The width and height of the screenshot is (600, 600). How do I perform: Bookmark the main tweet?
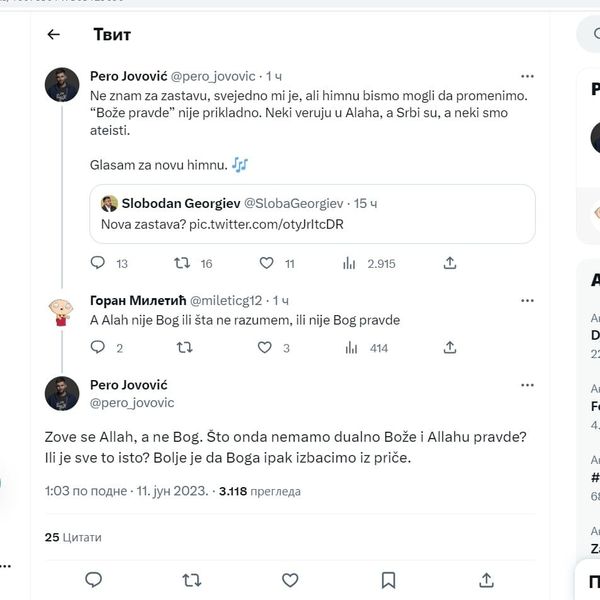[388, 579]
